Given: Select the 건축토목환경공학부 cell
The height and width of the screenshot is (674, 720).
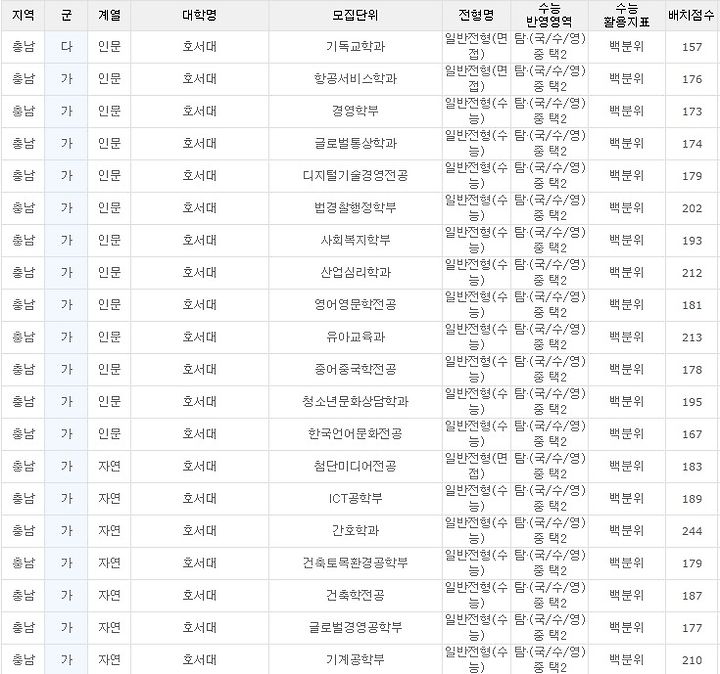Looking at the screenshot, I should (x=355, y=563).
